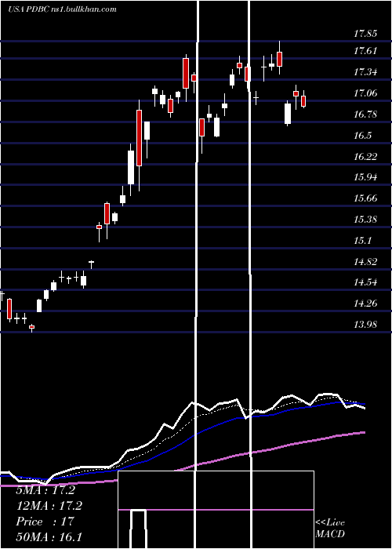
Task: Click the '12MA : 17.2' readout
Action: pyautogui.click(x=49, y=506)
